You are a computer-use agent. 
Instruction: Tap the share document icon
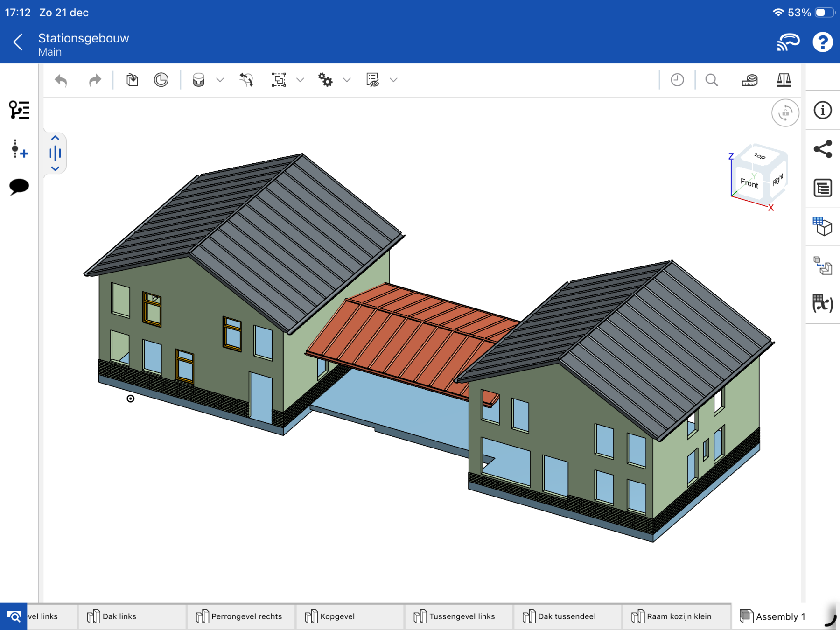(822, 149)
